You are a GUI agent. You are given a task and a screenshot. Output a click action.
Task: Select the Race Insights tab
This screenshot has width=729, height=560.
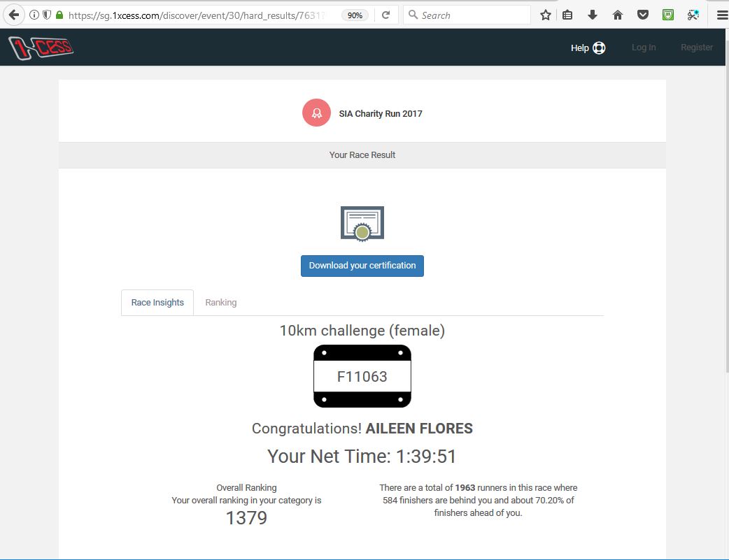click(157, 303)
